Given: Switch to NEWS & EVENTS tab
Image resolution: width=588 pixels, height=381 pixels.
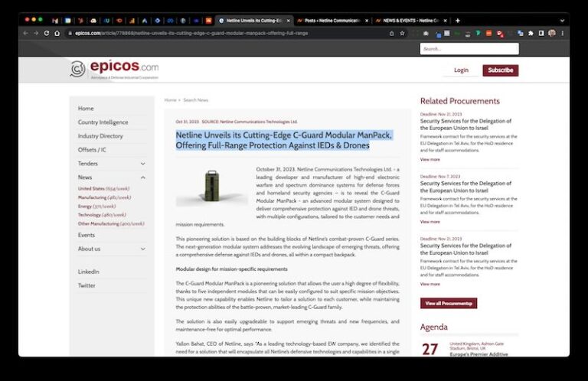Looking at the screenshot, I should (x=410, y=20).
